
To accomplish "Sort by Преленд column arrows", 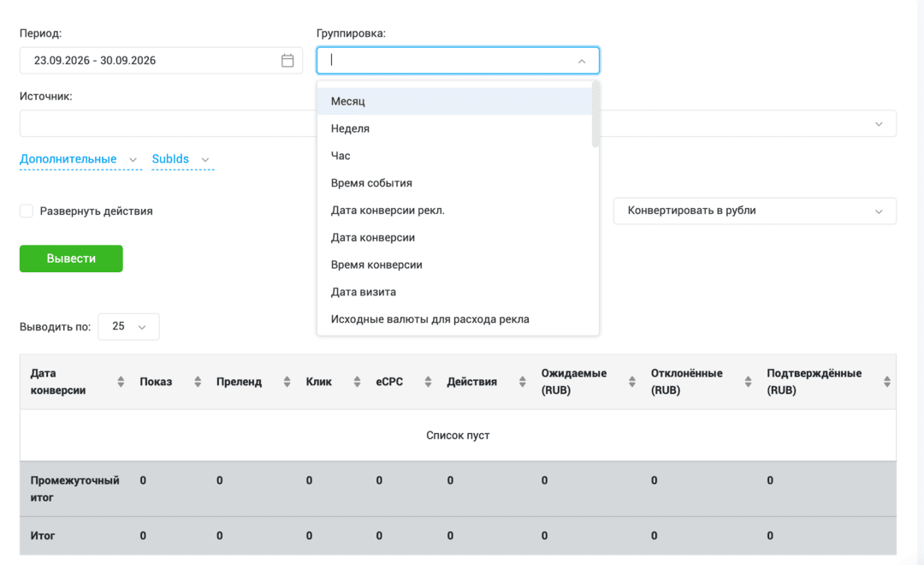I will [x=287, y=382].
